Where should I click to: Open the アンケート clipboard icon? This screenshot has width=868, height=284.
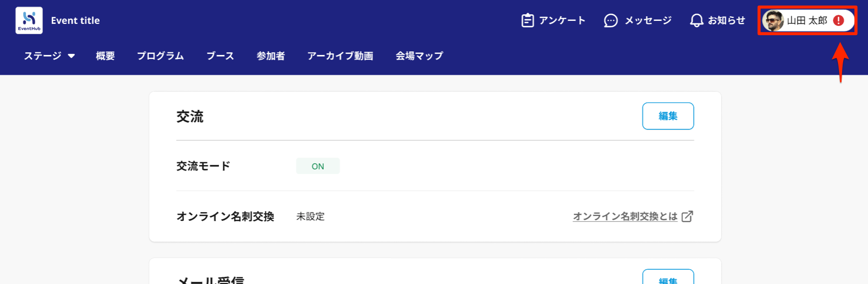[x=528, y=20]
